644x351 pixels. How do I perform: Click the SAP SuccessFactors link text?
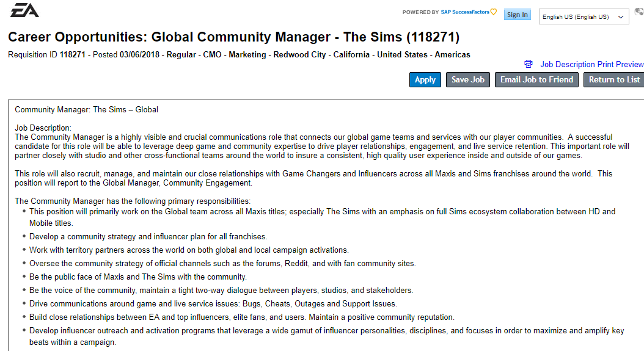click(465, 12)
